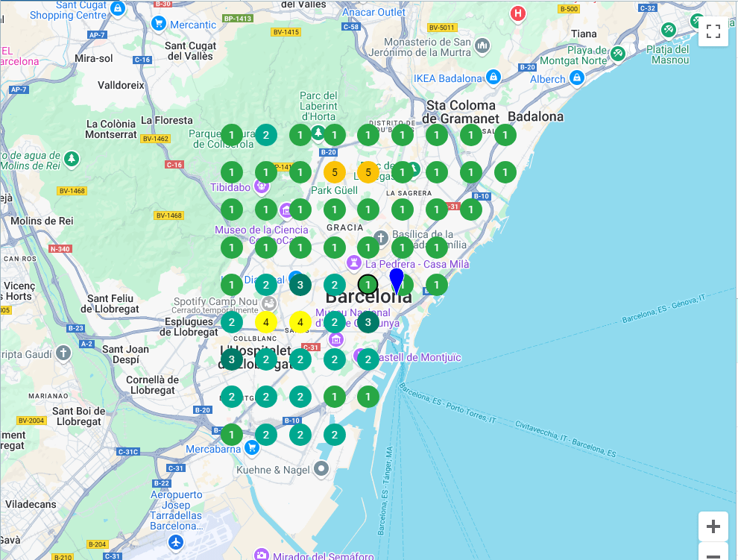Select the circled 1 marker in central Barcelona
The height and width of the screenshot is (560, 738).
point(368,284)
